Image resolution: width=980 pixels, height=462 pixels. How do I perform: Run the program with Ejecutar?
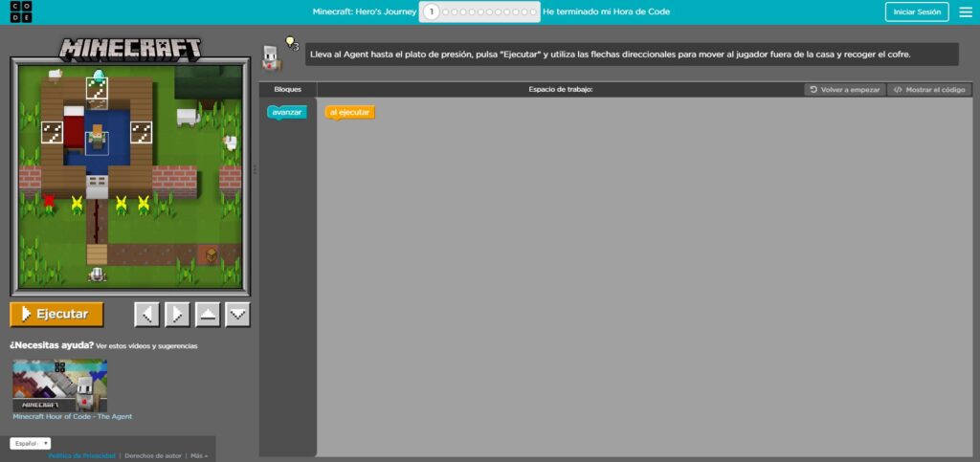click(x=56, y=314)
